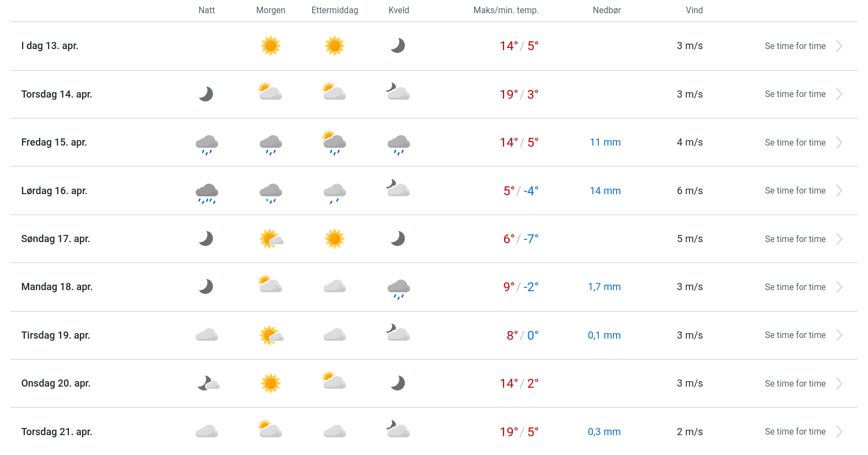868x455 pixels.
Task: Click the Maks/min. temp. column header
Action: 506,10
